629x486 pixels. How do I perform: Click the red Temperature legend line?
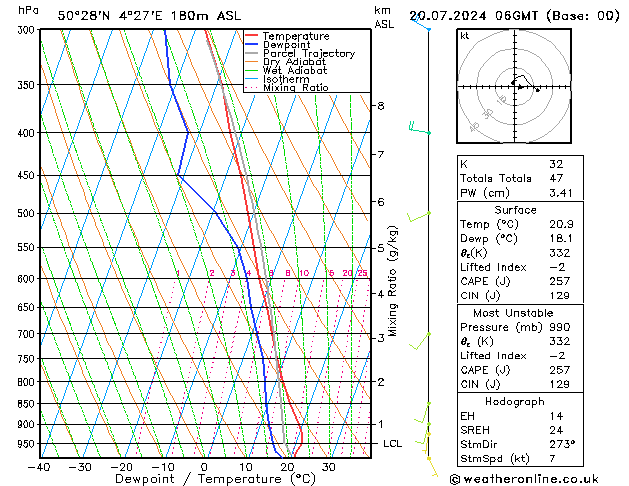pyautogui.click(x=251, y=36)
